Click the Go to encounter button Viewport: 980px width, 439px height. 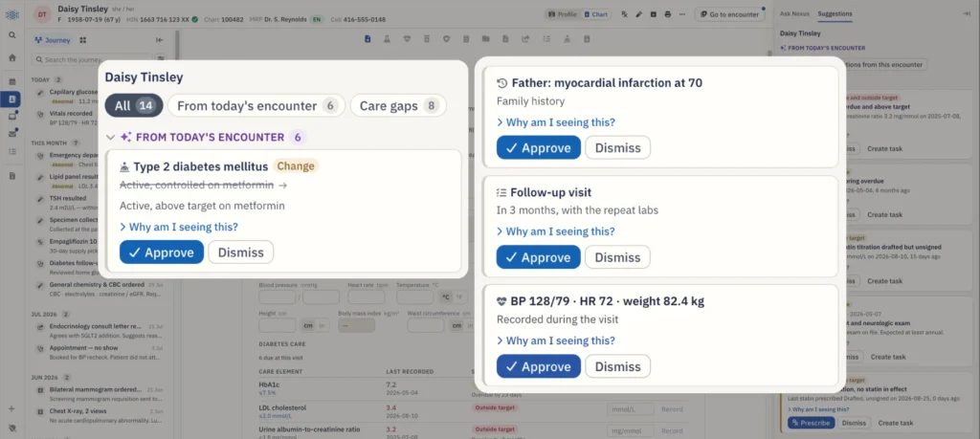pos(730,13)
